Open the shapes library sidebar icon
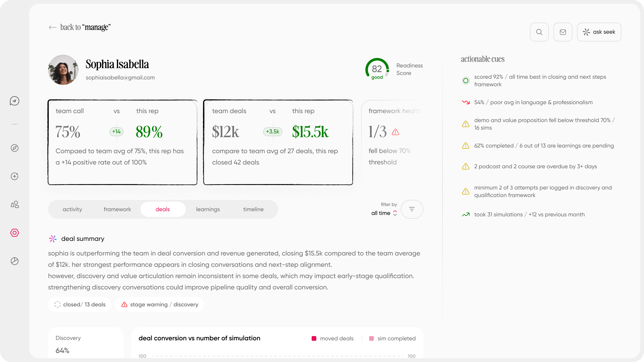Screen dimensions: 644x362 (x=14, y=205)
